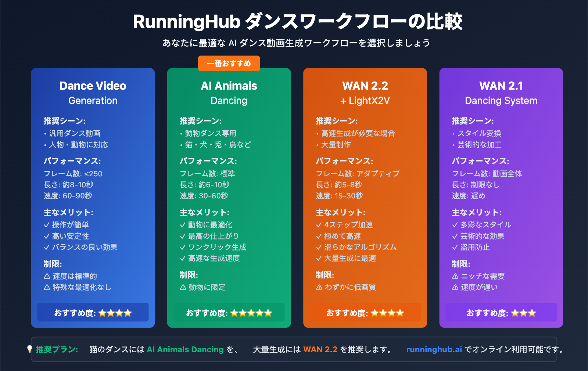Click the lightbulb icon next to 推奨プラン

point(30,349)
